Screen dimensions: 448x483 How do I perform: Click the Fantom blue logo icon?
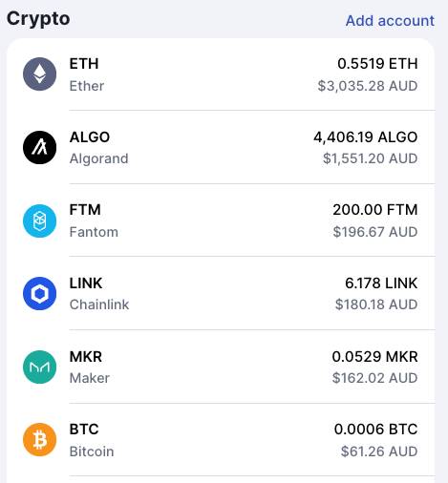39,220
